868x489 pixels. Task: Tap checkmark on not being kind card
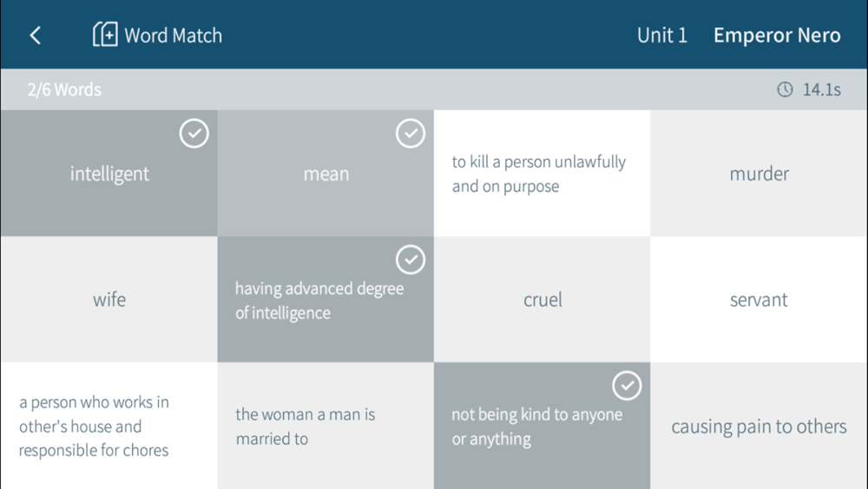(x=627, y=386)
